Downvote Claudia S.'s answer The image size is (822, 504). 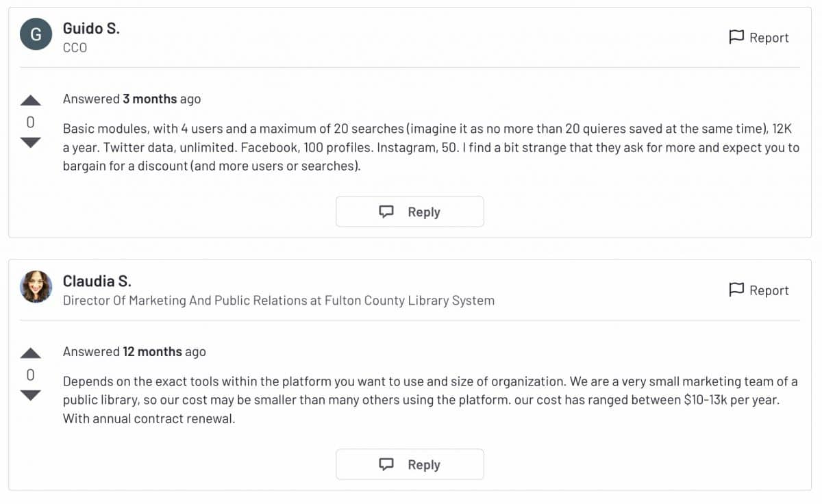coord(31,395)
